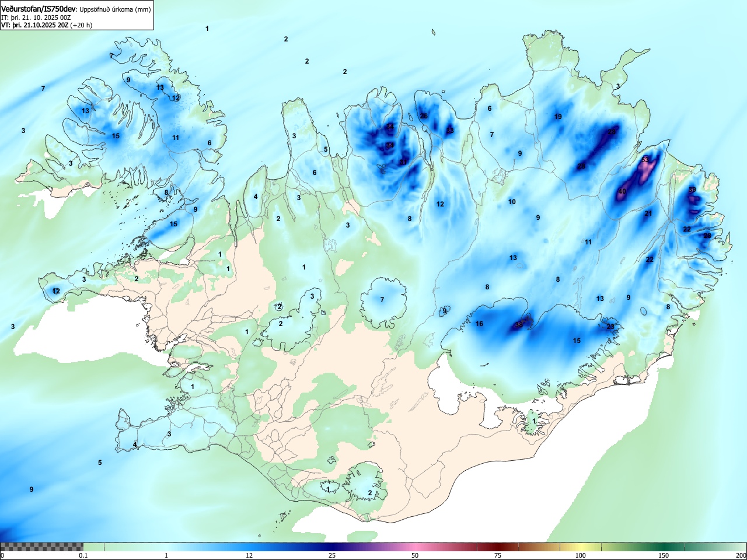
Task: Click the '31' precipitation value
Action: (x=403, y=162)
